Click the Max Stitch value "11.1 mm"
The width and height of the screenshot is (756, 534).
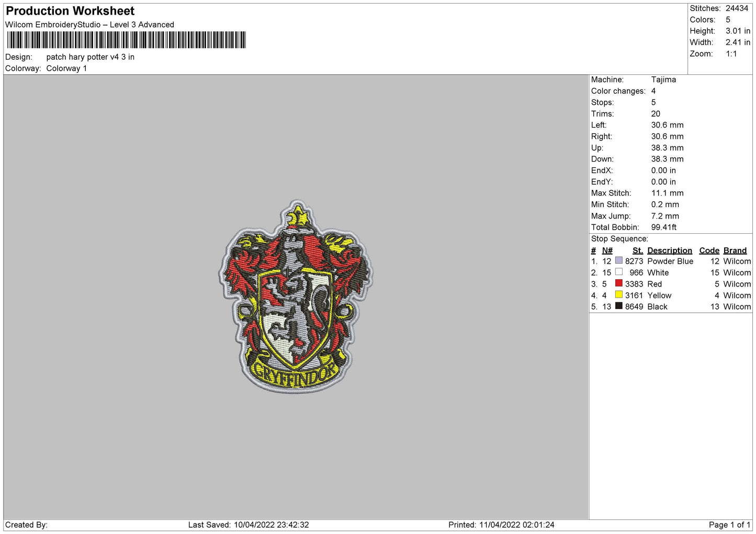point(667,193)
